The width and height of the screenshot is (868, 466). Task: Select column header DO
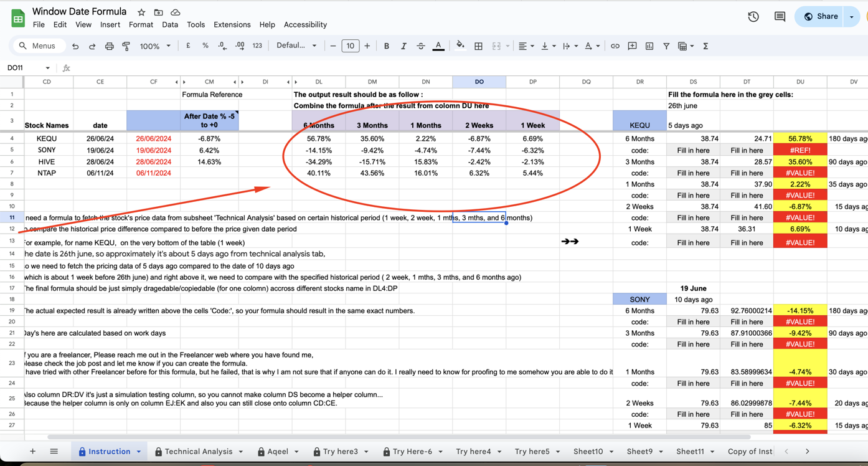(479, 82)
